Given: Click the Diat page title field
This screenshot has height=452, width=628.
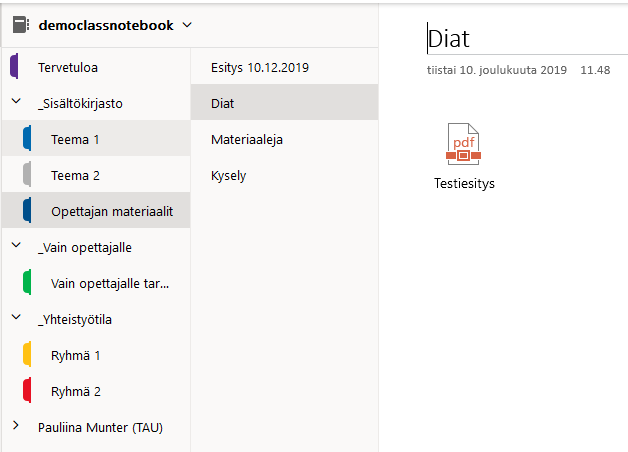Looking at the screenshot, I should click(449, 39).
